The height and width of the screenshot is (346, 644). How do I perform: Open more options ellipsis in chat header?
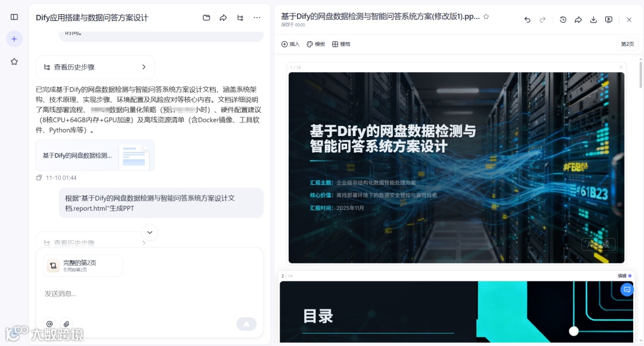tap(257, 18)
